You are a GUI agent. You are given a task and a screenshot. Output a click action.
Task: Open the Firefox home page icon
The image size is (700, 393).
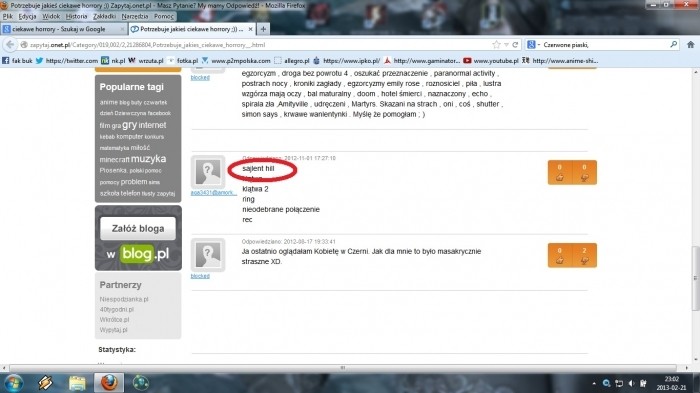(x=691, y=45)
